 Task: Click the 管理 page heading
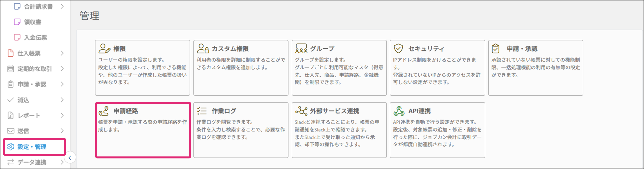(x=90, y=16)
